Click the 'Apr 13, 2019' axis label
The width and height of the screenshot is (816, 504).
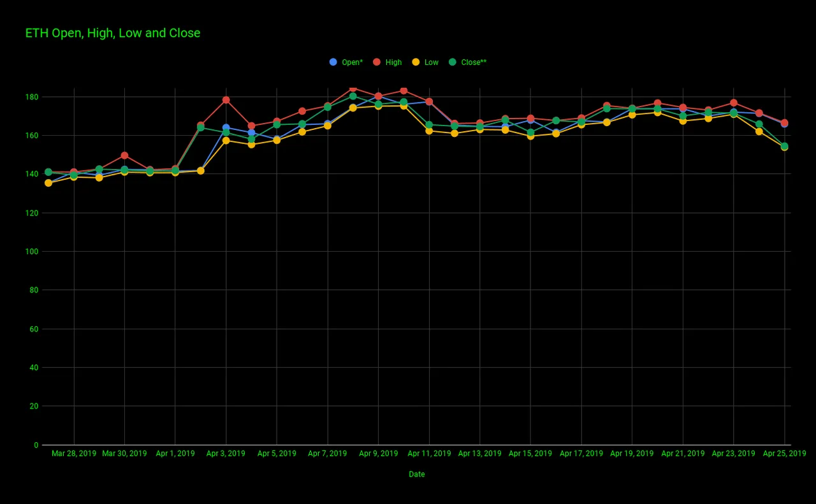click(x=480, y=454)
